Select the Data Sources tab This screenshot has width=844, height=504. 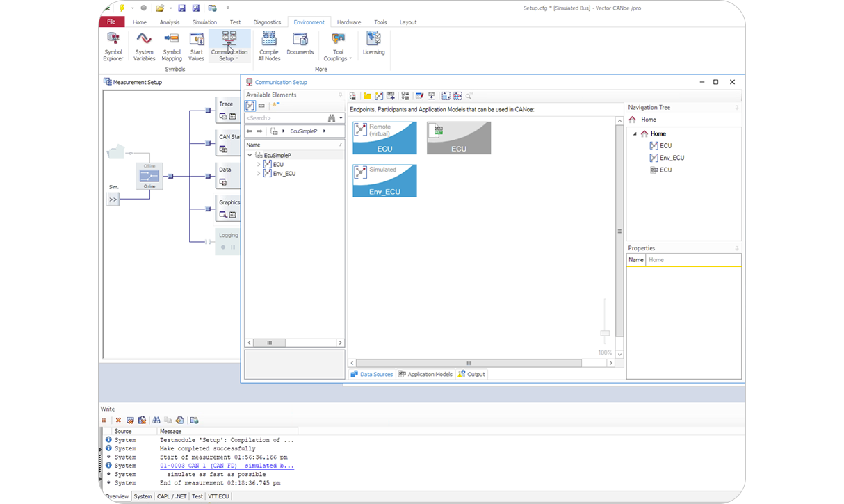point(372,374)
